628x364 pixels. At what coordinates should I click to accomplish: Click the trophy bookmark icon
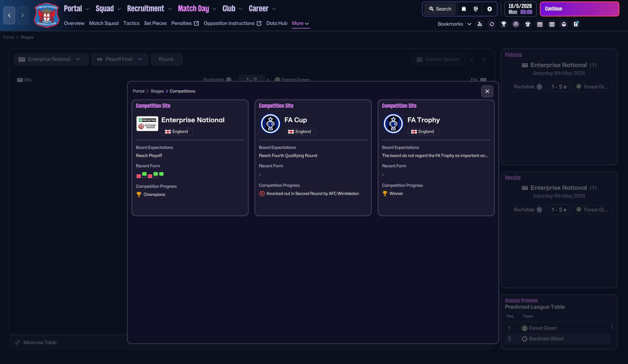click(504, 24)
